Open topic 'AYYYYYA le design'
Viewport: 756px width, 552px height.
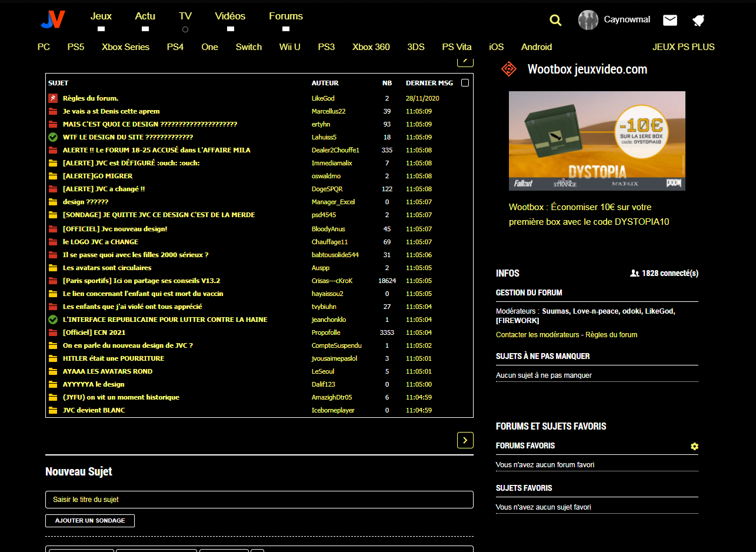point(94,384)
